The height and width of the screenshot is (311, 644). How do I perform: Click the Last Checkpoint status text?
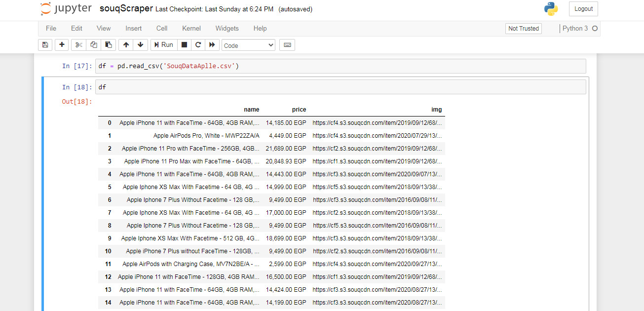coord(214,9)
